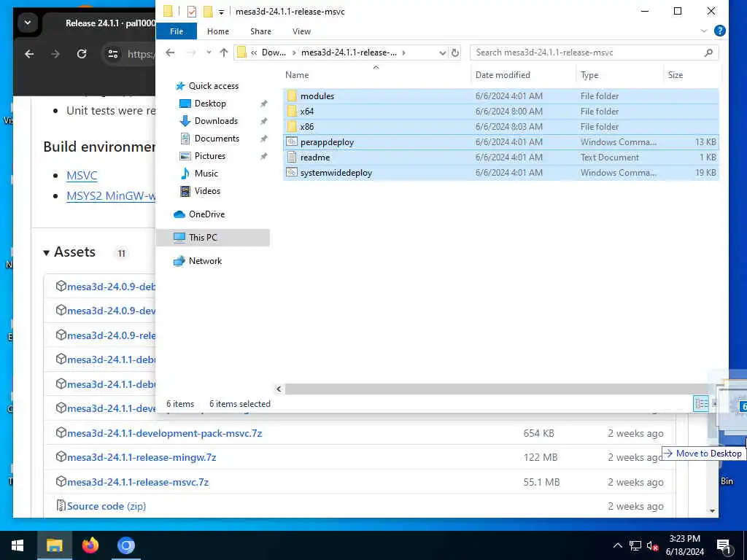This screenshot has height=560, width=747.
Task: Select the readme text document icon
Action: tap(292, 157)
